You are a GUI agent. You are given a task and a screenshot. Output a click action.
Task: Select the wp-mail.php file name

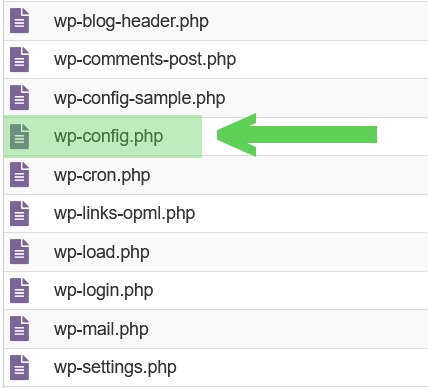tap(101, 330)
